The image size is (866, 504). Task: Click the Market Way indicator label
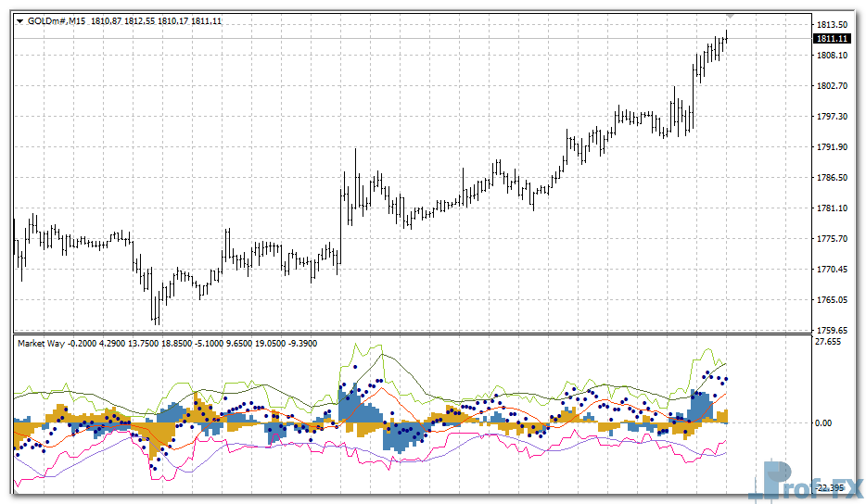(x=41, y=343)
